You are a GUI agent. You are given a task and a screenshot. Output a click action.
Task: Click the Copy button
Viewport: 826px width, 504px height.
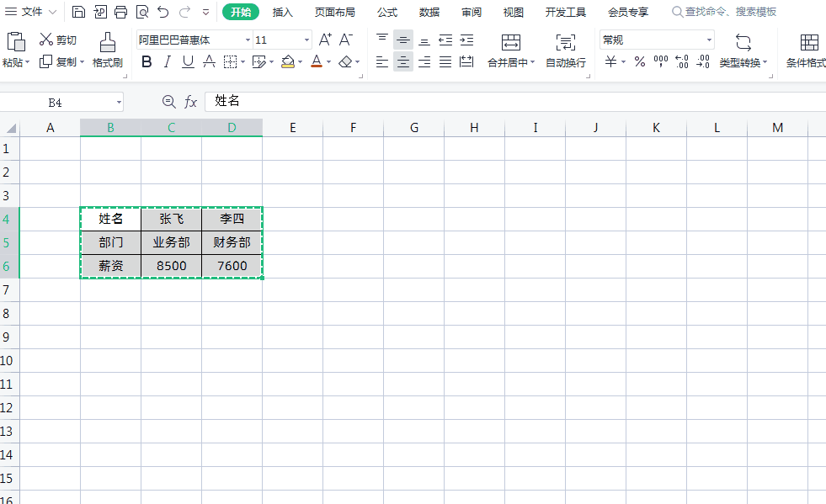(58, 61)
